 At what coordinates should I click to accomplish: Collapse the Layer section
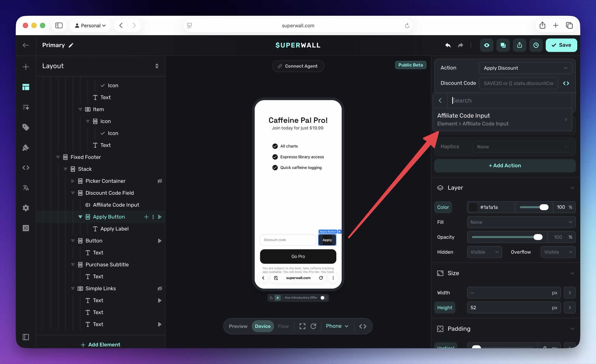click(x=572, y=188)
